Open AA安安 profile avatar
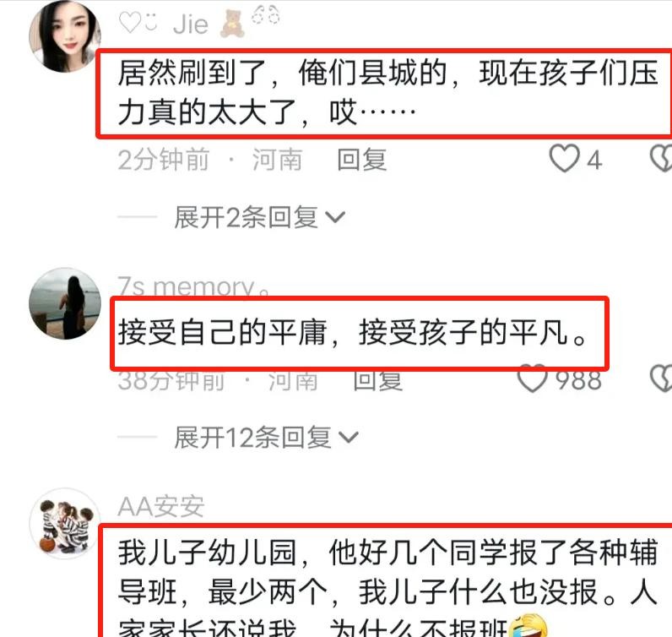 65,523
